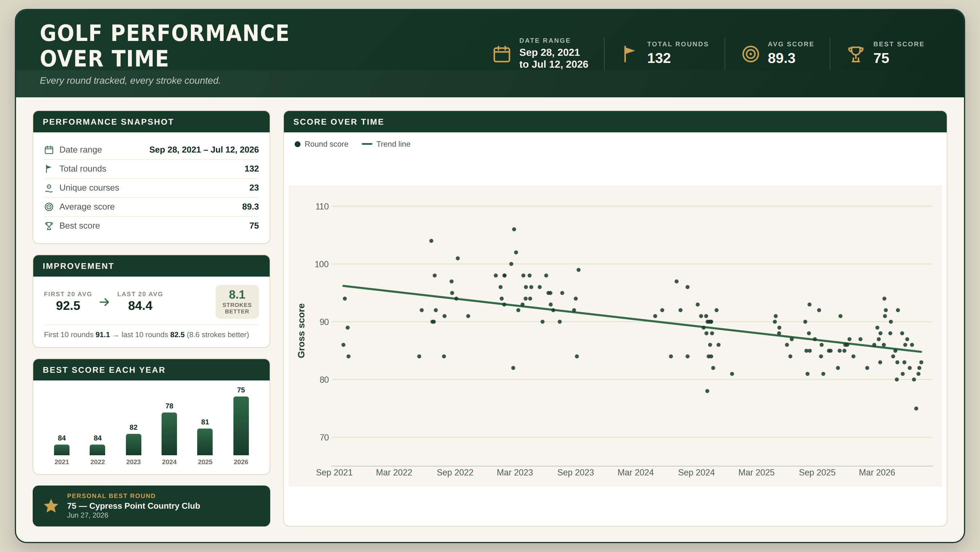Image resolution: width=980 pixels, height=552 pixels.
Task: Click the arrow between First 20 and Last 20 averages
Action: 104,302
